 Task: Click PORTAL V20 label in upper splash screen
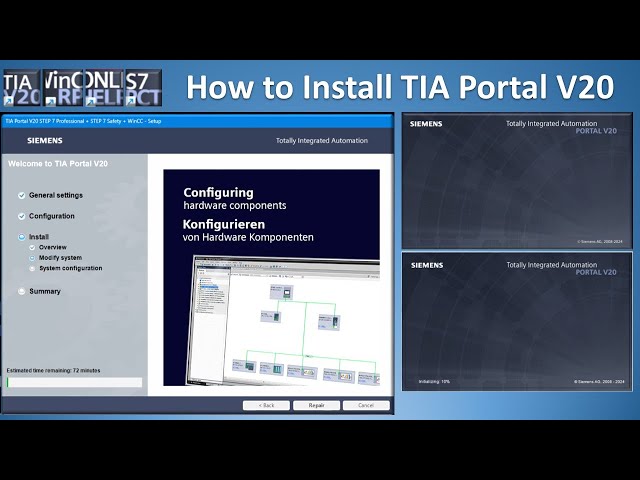point(596,131)
